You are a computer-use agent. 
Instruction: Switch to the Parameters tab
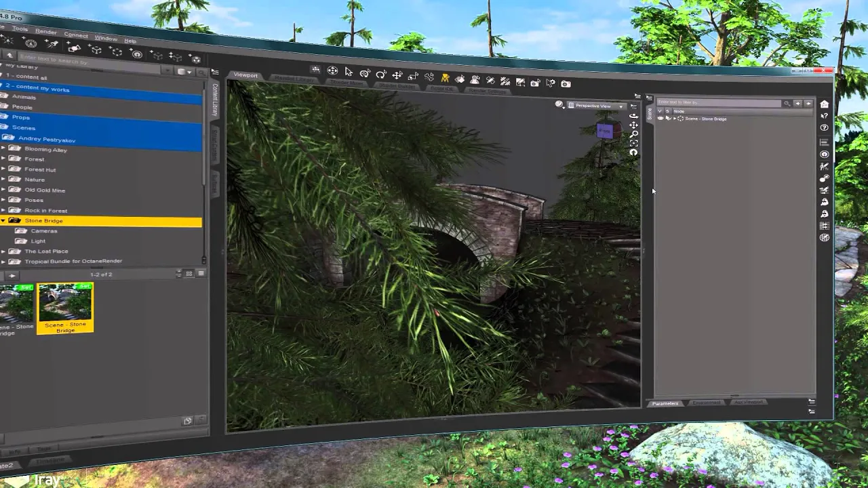pyautogui.click(x=665, y=403)
